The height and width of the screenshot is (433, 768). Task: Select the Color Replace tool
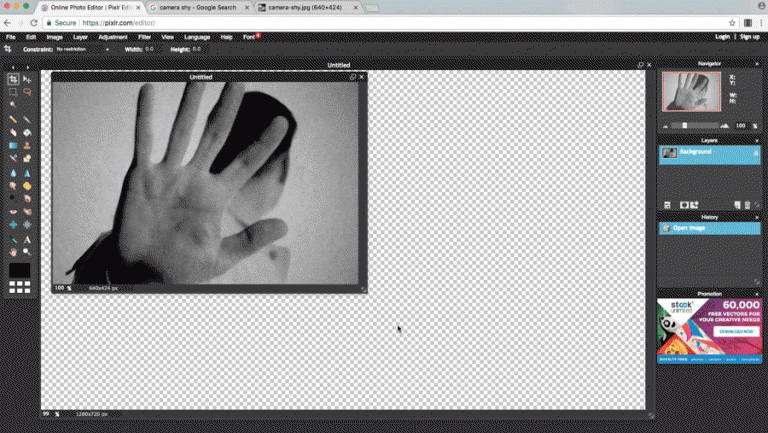tap(13, 158)
